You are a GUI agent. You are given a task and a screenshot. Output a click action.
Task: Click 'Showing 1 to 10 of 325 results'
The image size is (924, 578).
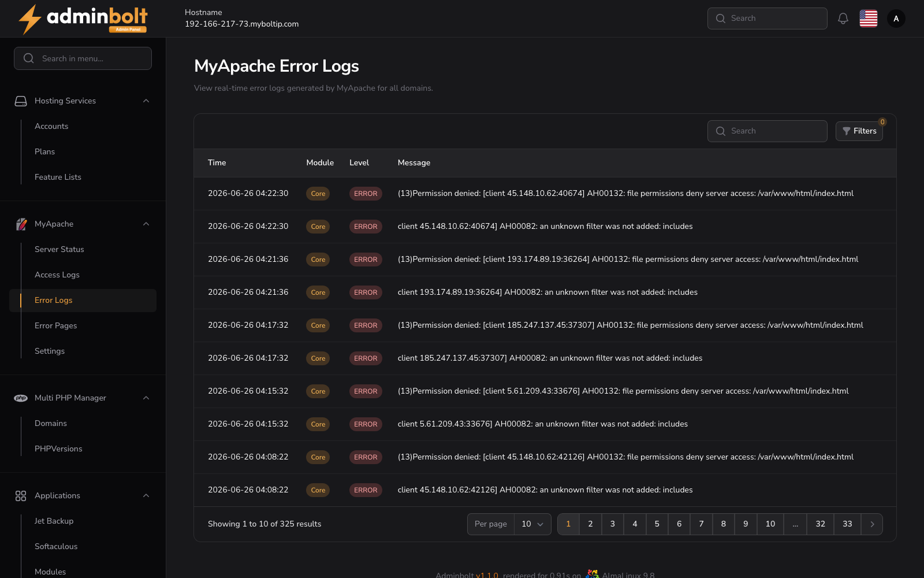[264, 524]
